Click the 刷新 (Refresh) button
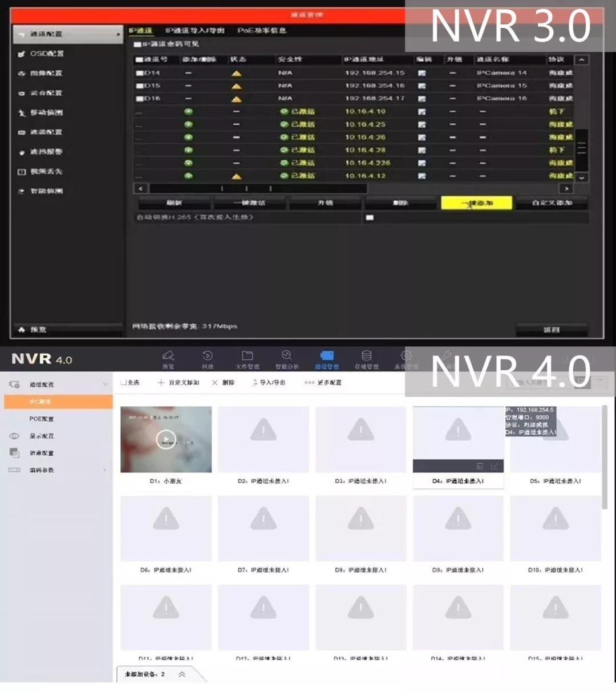The height and width of the screenshot is (693, 616). [175, 203]
